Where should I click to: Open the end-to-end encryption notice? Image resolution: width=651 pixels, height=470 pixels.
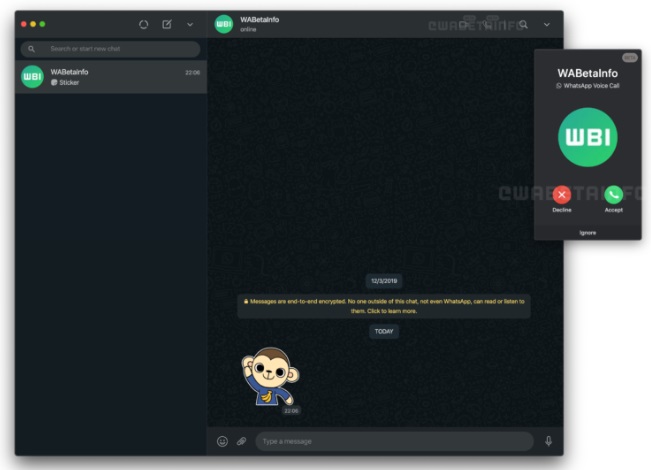pyautogui.click(x=384, y=306)
